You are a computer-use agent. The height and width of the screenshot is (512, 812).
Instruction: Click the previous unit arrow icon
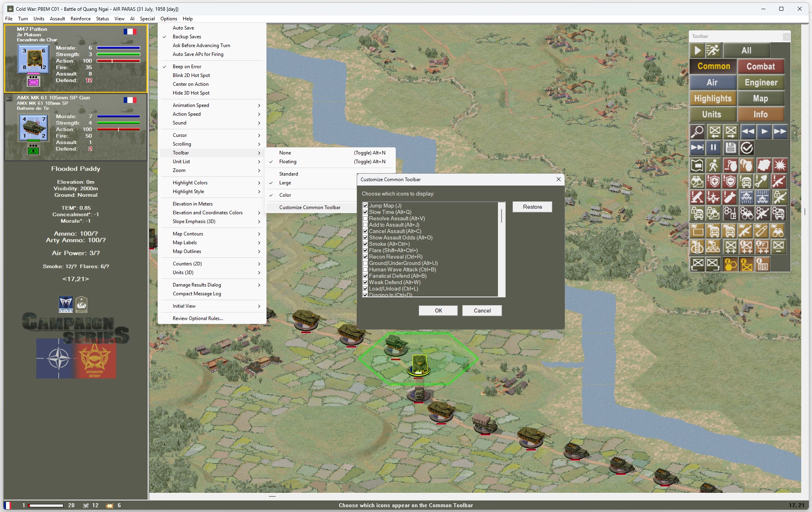[715, 131]
